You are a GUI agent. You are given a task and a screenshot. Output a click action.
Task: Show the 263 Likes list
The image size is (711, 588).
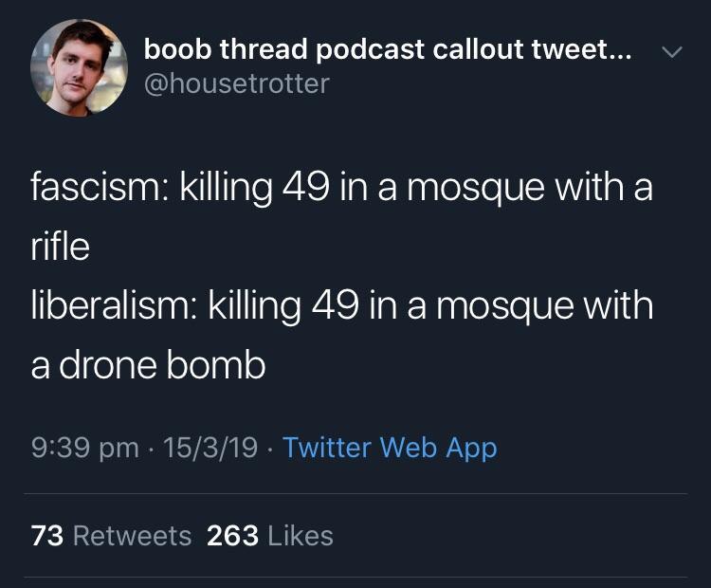[x=270, y=536]
